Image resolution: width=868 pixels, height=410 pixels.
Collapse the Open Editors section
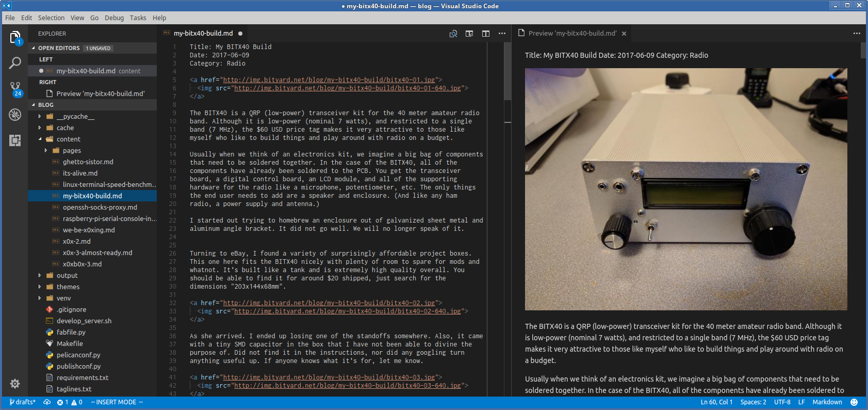click(34, 48)
